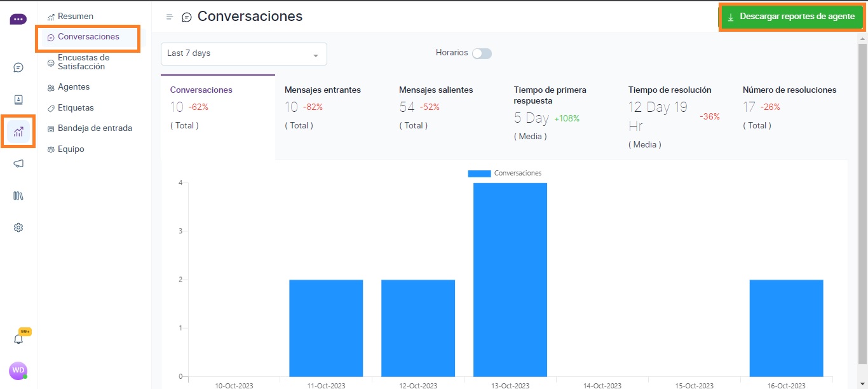The image size is (868, 389).
Task: Open the Resumen overview link
Action: point(75,16)
